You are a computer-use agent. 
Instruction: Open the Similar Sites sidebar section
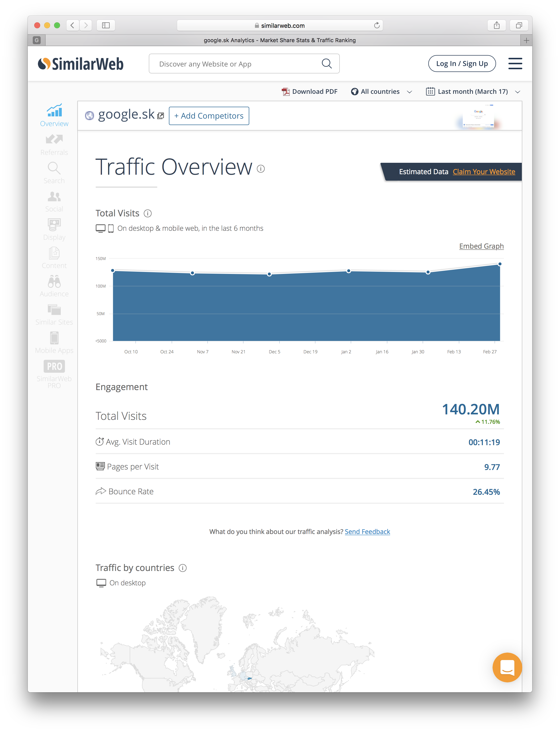pyautogui.click(x=54, y=314)
